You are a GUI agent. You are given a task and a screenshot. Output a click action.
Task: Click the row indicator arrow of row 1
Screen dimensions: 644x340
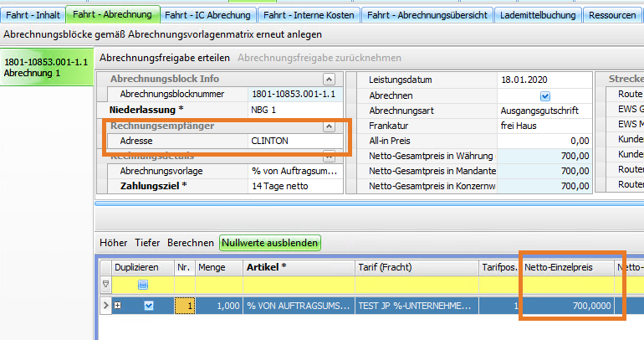tap(105, 306)
